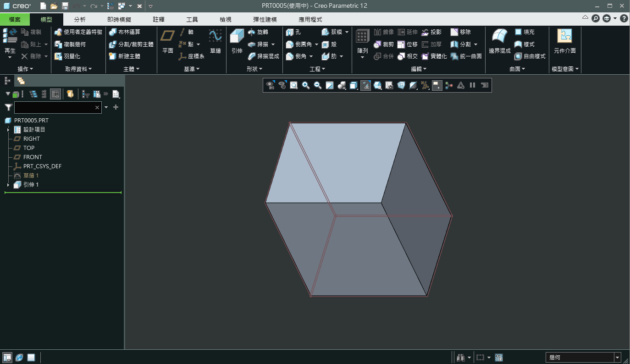Select the 實體化 (Solidify) tool

point(434,56)
